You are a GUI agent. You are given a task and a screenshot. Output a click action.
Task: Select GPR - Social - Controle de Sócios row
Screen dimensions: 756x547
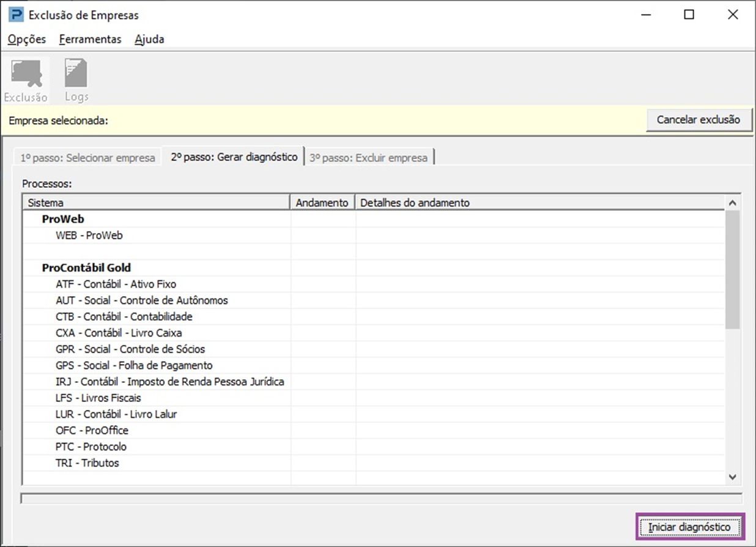[x=374, y=349]
